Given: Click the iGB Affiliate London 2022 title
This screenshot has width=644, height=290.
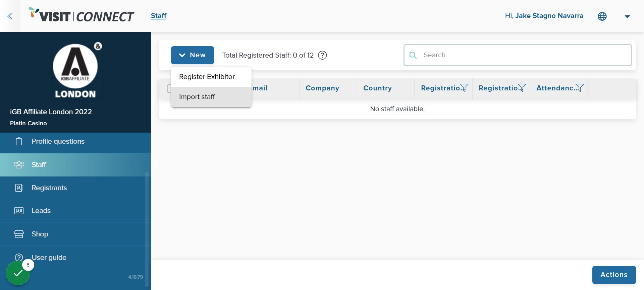Looking at the screenshot, I should point(51,112).
